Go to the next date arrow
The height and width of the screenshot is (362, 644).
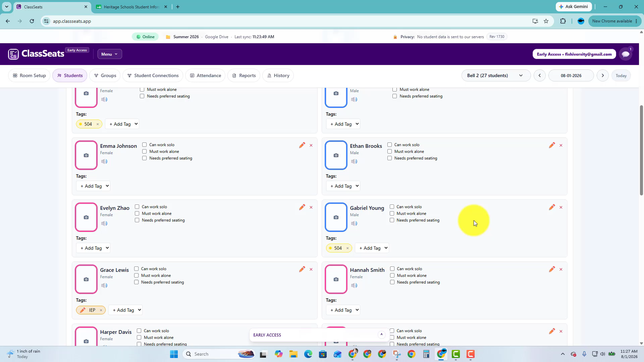coord(603,75)
